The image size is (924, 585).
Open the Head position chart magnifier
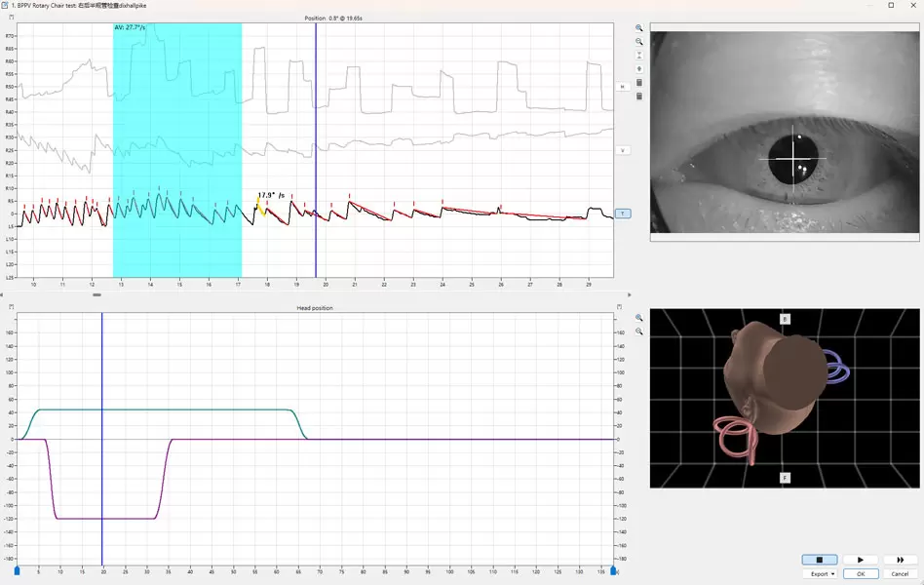pos(638,317)
